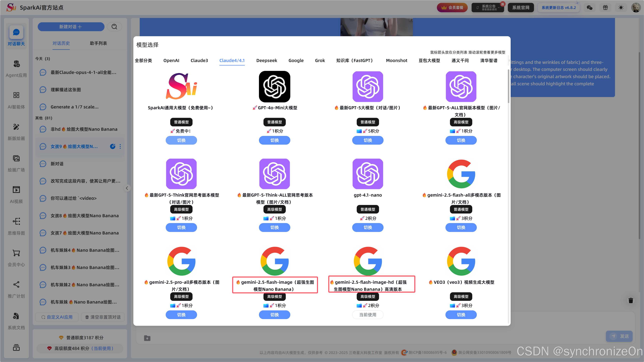Click 切换 under gpt-4.1-nano
This screenshot has height=362, width=644.
click(x=368, y=228)
